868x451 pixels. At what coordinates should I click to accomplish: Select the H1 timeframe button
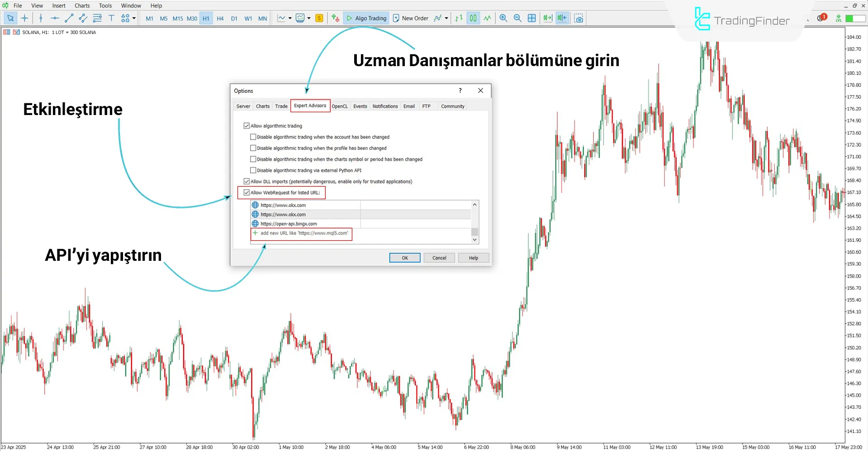206,19
